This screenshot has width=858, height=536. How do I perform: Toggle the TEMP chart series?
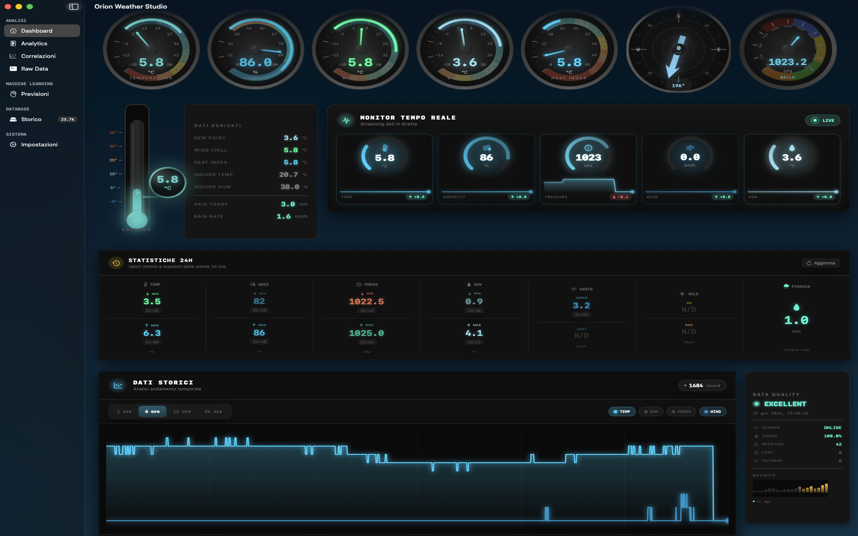(622, 411)
